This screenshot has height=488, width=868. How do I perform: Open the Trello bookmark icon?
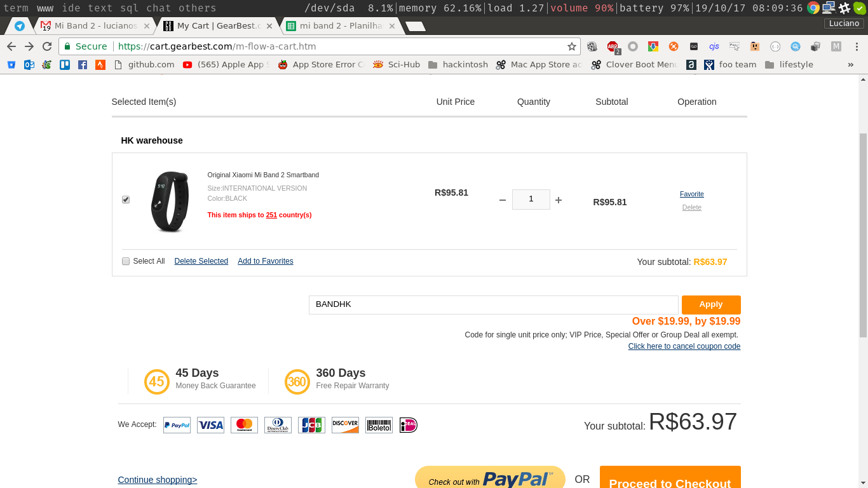(65, 64)
